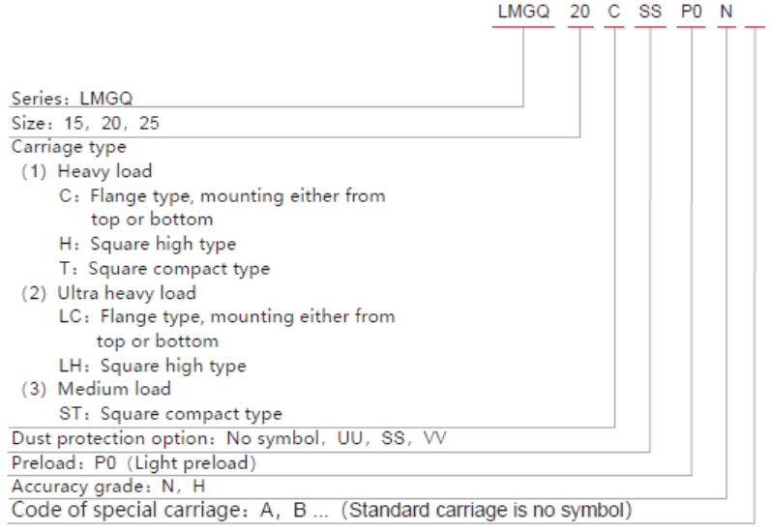Click the P0 code in the header
The width and height of the screenshot is (770, 532).
point(691,15)
